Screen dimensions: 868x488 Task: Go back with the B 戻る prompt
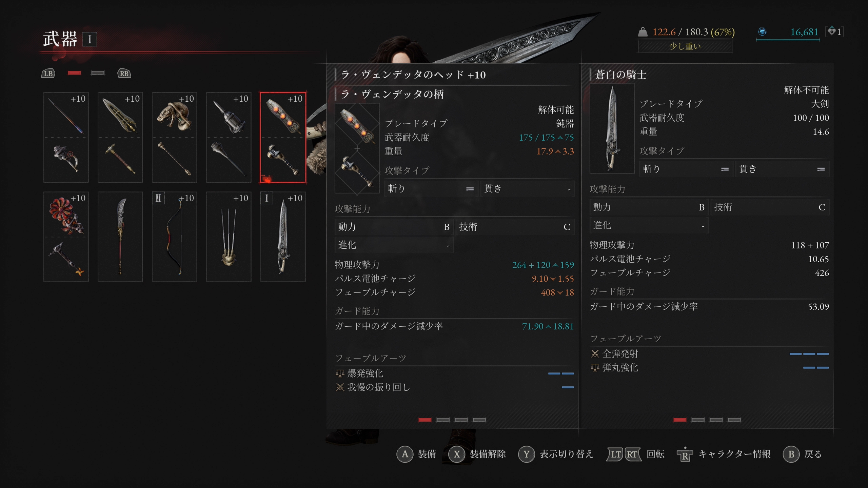coord(802,454)
